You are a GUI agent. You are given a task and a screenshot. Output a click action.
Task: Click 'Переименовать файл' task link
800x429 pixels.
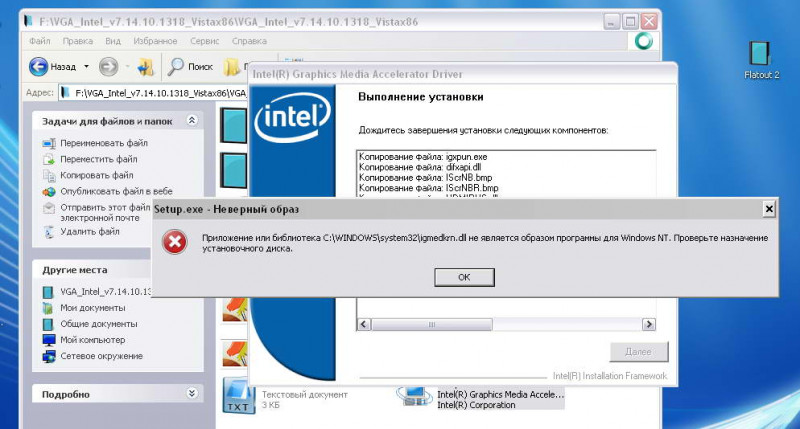pyautogui.click(x=104, y=143)
